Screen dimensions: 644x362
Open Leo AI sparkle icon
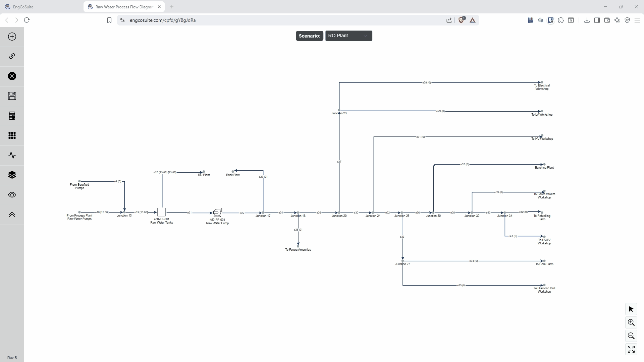coord(617,20)
